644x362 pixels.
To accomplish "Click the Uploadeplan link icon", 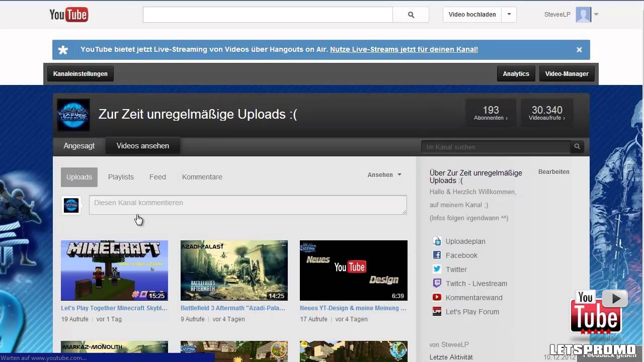I will click(437, 241).
